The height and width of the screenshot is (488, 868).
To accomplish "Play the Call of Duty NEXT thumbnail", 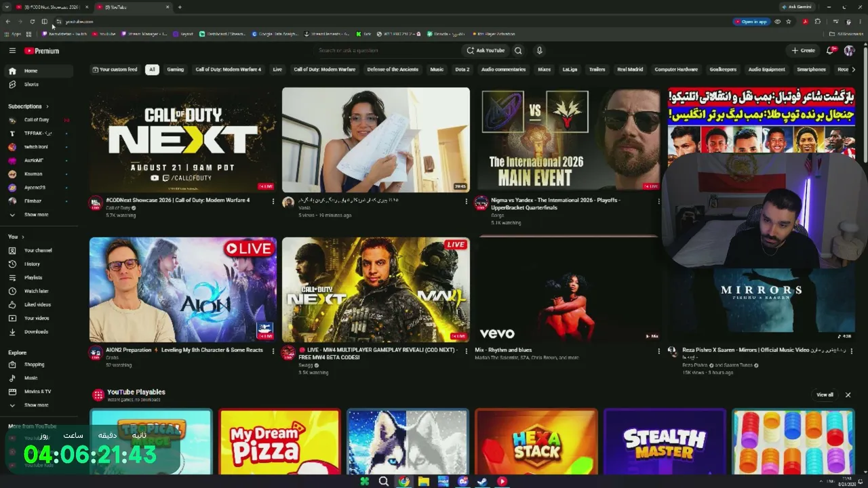I will (x=183, y=140).
